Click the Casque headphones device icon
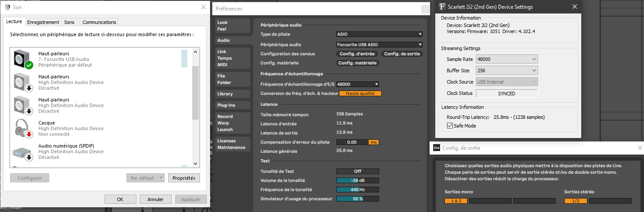Screen dimensions: 644x212 [x=23, y=128]
